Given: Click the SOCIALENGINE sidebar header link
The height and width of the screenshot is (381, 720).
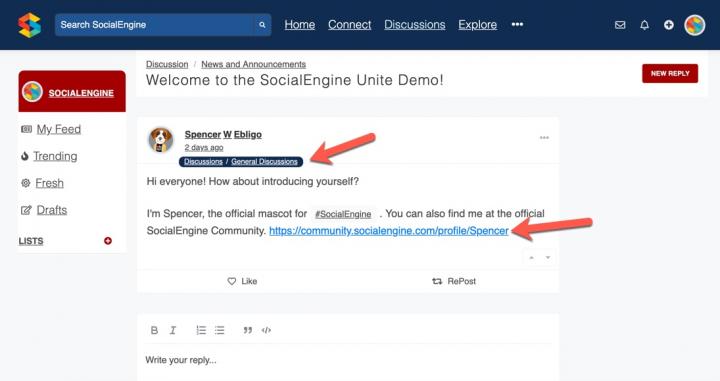Looking at the screenshot, I should click(81, 93).
